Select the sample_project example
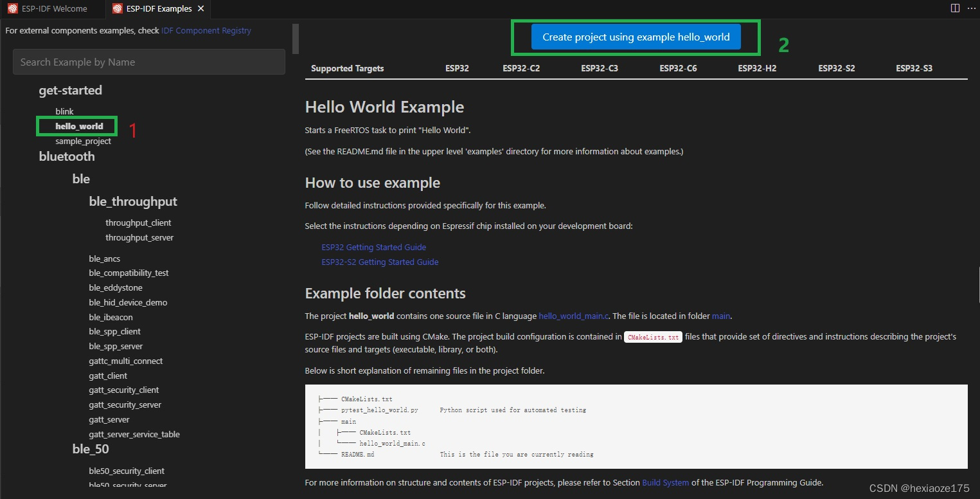The height and width of the screenshot is (499, 980). 83,141
